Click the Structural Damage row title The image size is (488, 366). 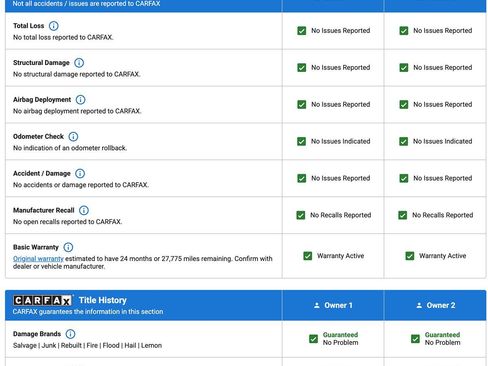(x=41, y=63)
